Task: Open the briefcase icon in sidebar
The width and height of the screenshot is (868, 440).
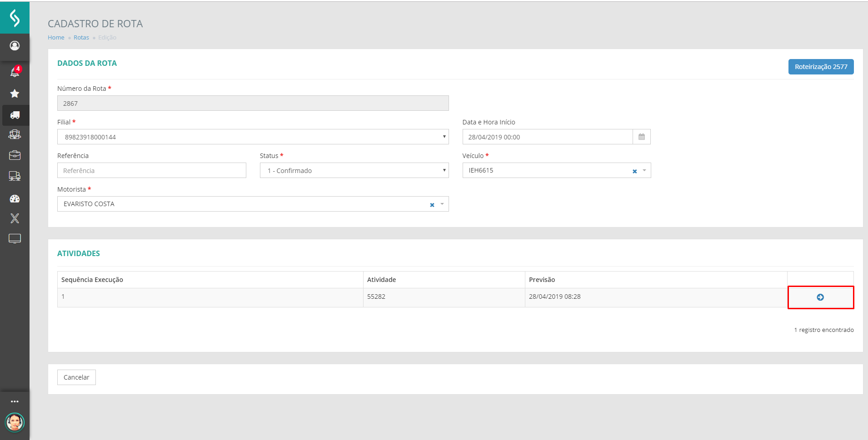Action: point(15,155)
